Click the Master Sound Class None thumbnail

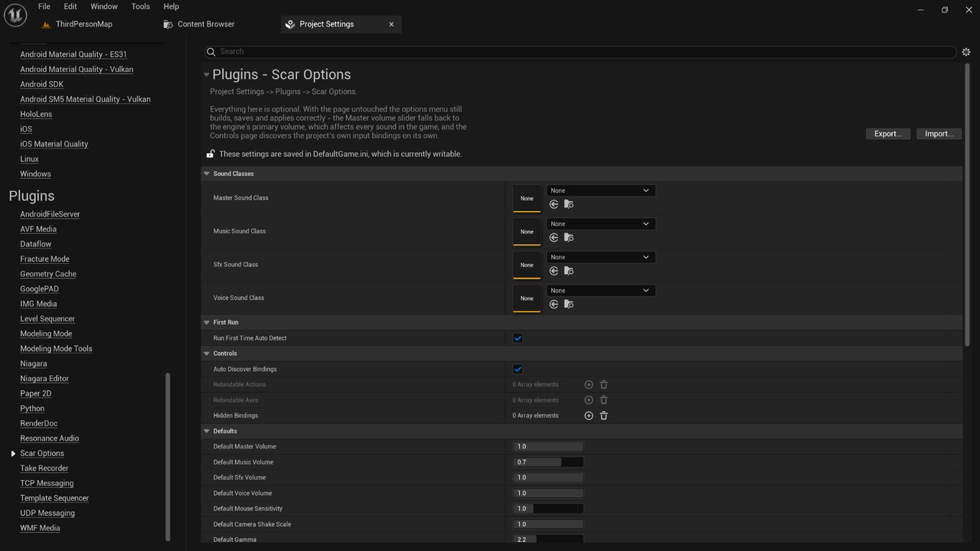tap(527, 199)
